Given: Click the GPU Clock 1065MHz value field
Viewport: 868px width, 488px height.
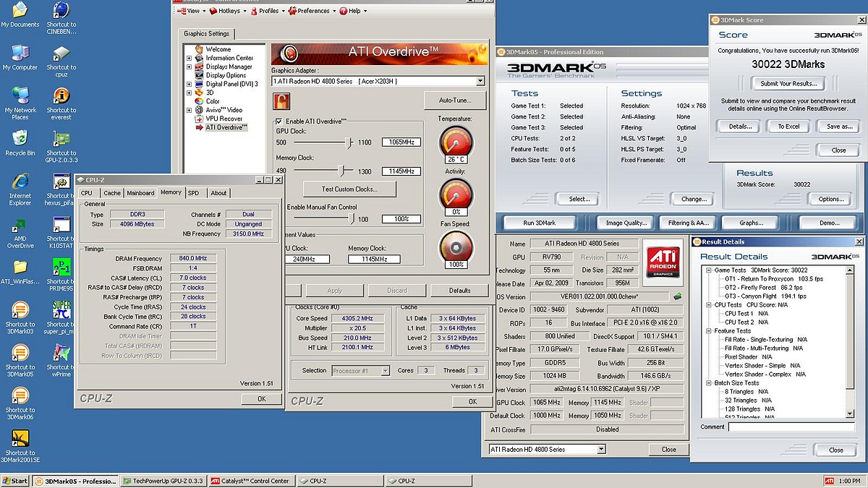Looking at the screenshot, I should [401, 142].
